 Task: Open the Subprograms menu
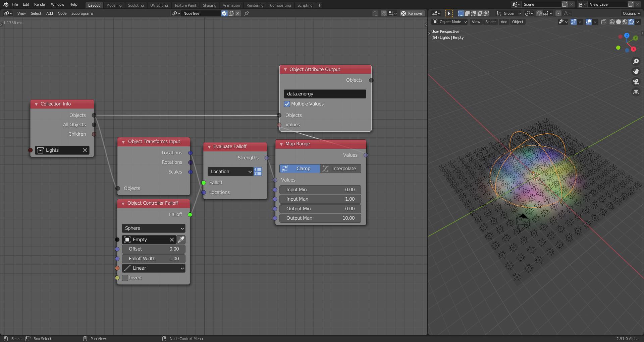(x=82, y=13)
